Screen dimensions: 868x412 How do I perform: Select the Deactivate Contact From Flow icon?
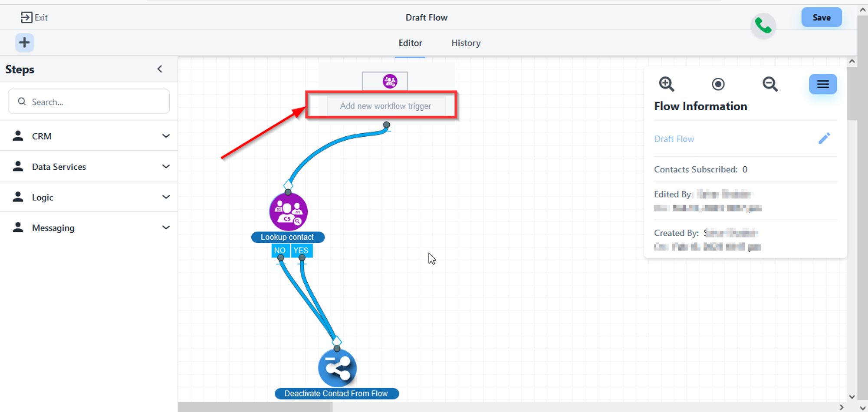337,368
